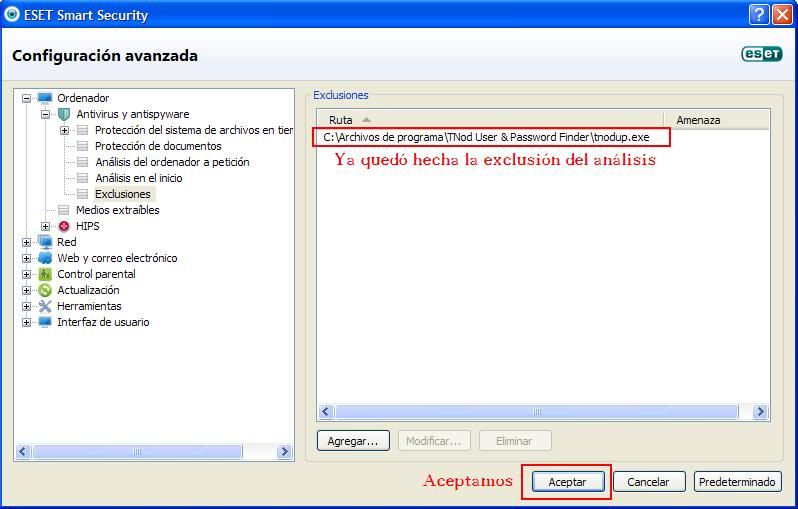Select Análisis del ordenador a petición
Image resolution: width=798 pixels, height=509 pixels.
click(172, 162)
